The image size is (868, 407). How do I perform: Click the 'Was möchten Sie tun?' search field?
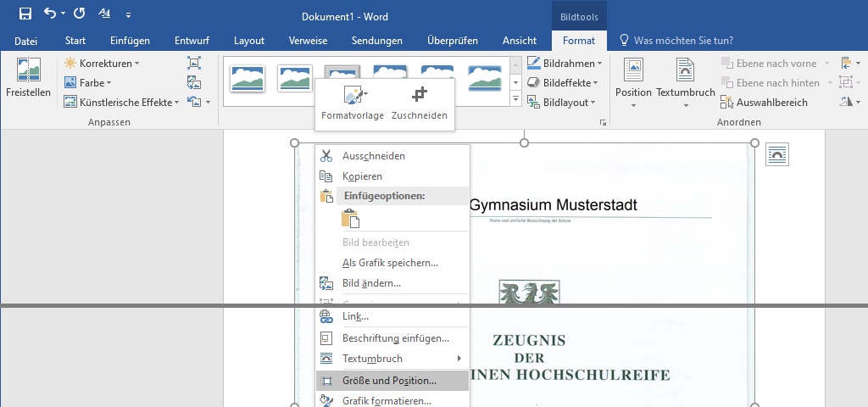click(x=683, y=40)
